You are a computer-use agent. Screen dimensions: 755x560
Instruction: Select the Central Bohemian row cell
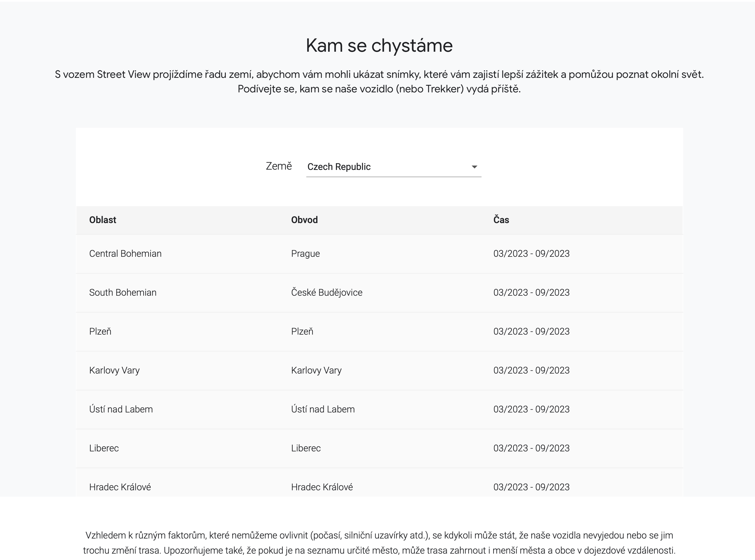point(125,254)
